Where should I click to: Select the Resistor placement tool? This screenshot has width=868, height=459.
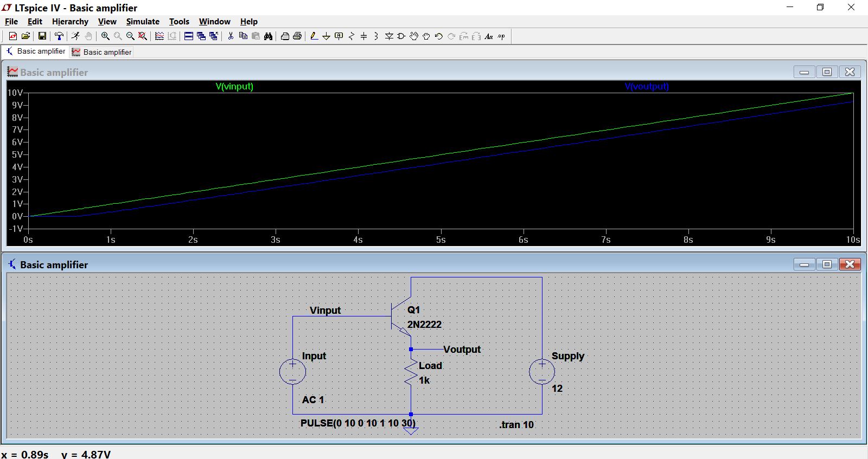point(352,36)
